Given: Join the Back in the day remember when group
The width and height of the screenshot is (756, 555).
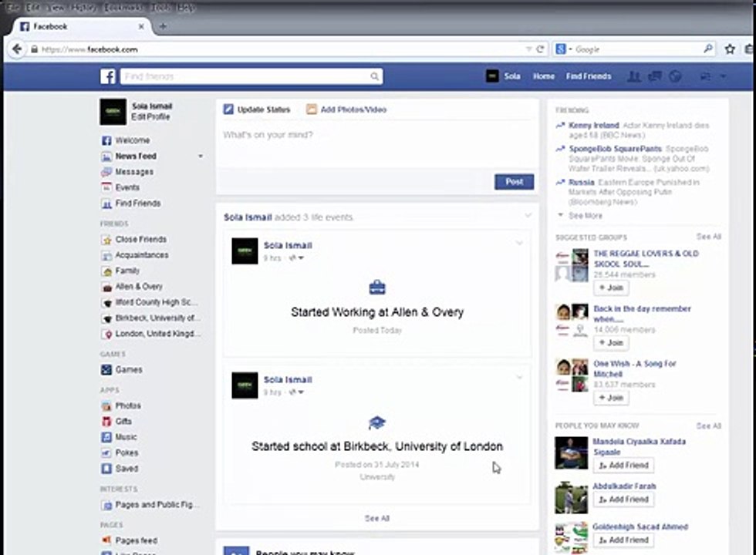Looking at the screenshot, I should pos(611,342).
